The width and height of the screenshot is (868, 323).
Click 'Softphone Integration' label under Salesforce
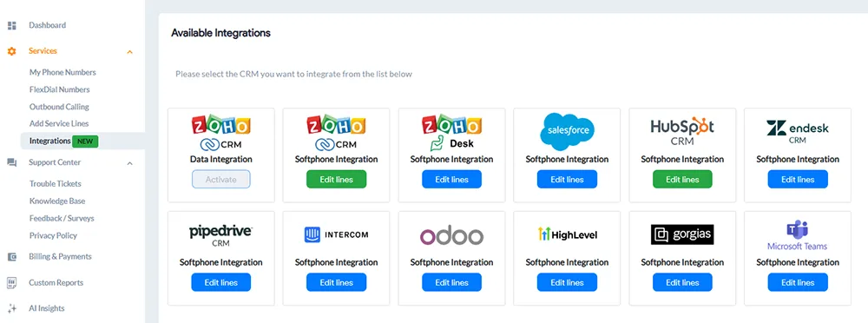pyautogui.click(x=567, y=160)
